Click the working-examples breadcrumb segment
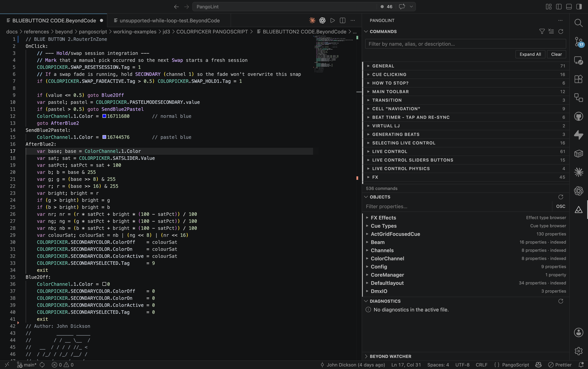588x369 pixels. (135, 32)
